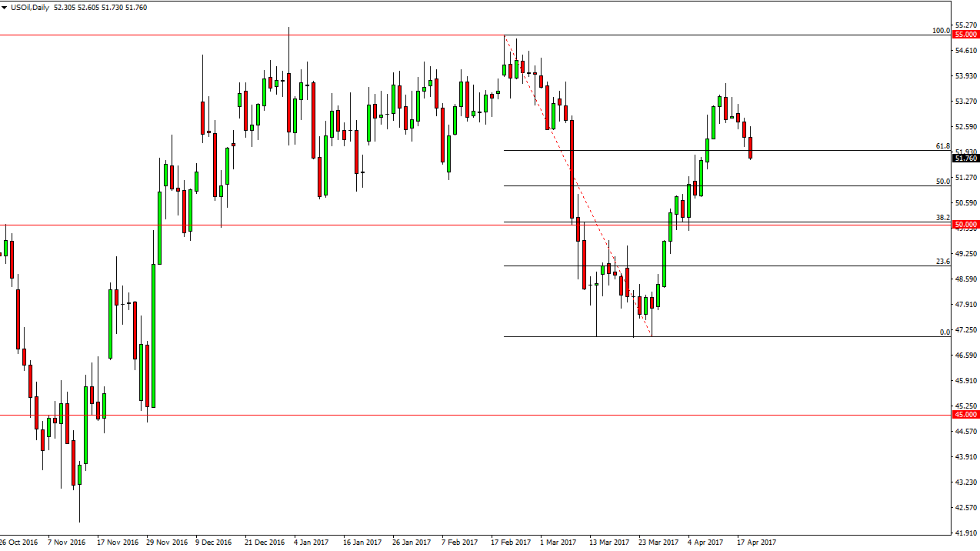The width and height of the screenshot is (980, 551).
Task: Click the 17 Apr 2017 date label
Action: (x=757, y=543)
